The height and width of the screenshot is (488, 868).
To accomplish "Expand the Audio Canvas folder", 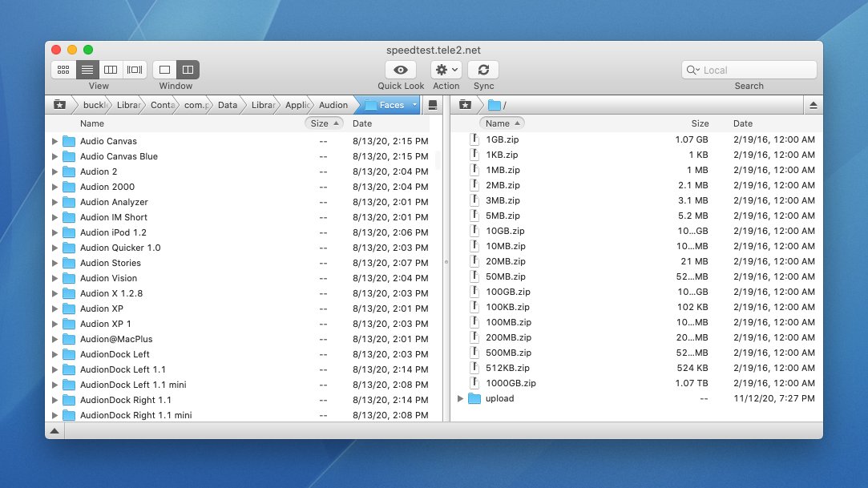I will point(55,141).
